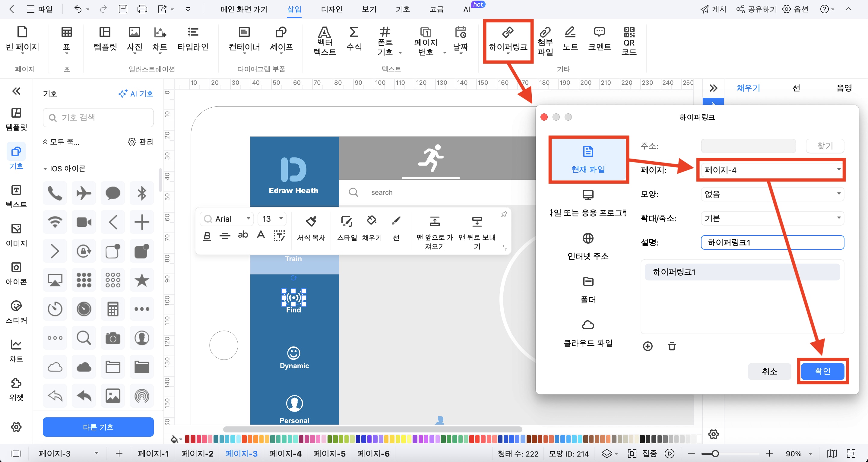Insert a 컨테이너 shape
Screen dimensions: 868x462
[x=244, y=40]
